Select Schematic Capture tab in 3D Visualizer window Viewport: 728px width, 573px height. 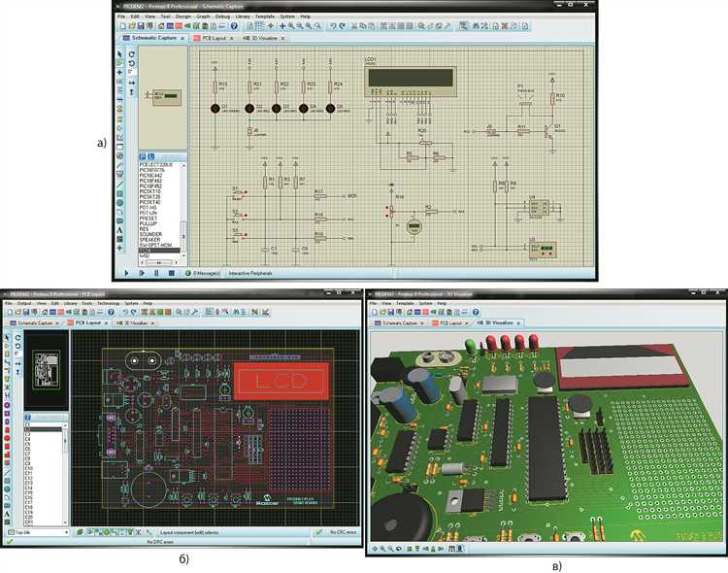tap(398, 322)
